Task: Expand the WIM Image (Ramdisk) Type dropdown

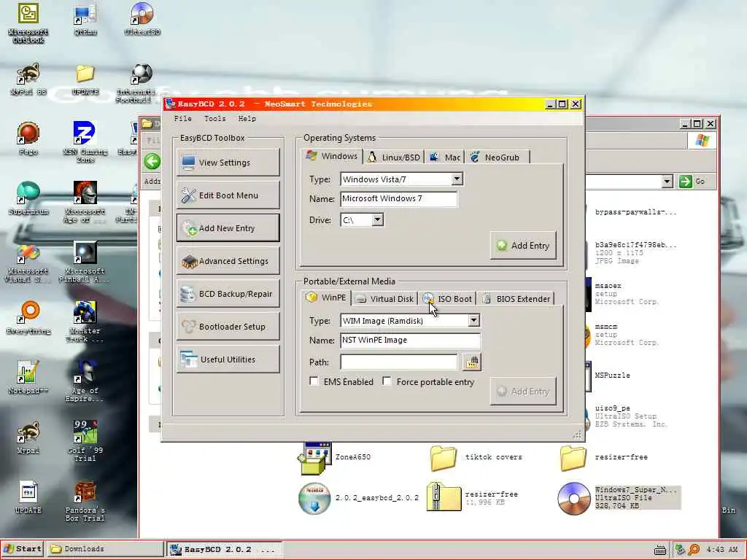Action: 473,321
